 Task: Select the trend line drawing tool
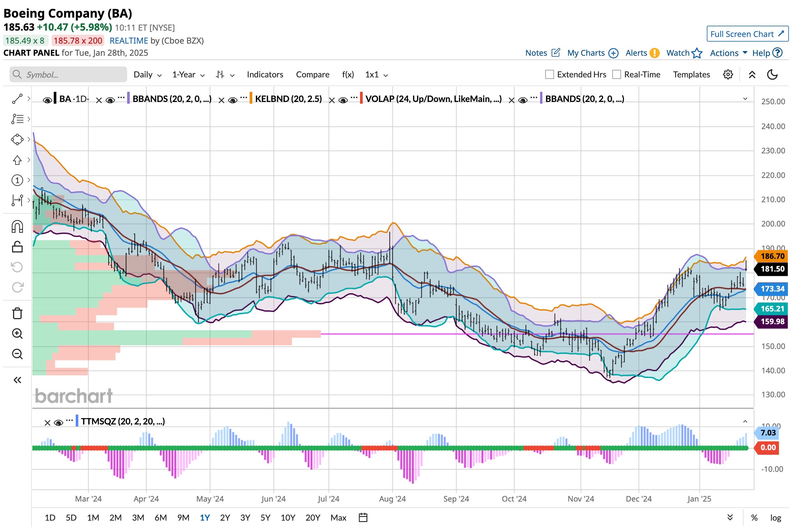pyautogui.click(x=17, y=99)
